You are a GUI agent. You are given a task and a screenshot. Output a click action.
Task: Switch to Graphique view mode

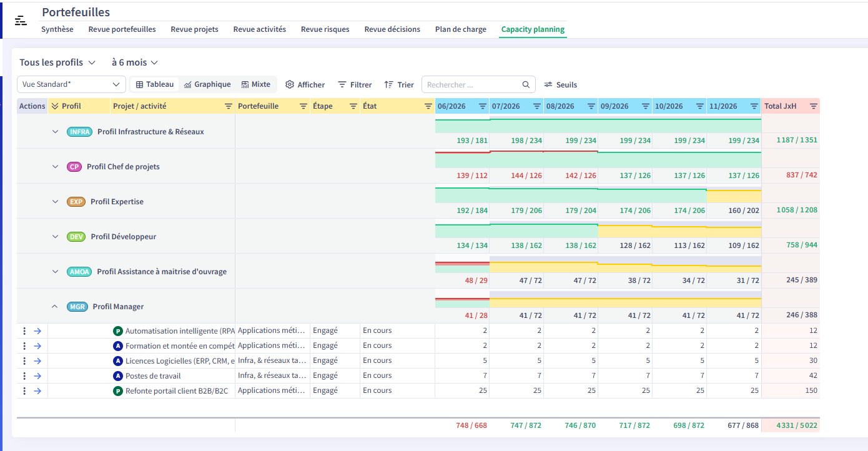tap(207, 84)
